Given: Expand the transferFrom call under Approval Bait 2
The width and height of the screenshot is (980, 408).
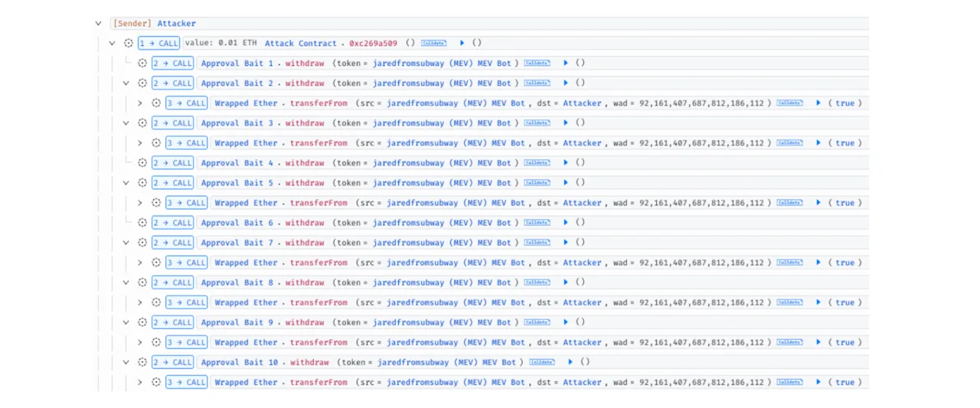Looking at the screenshot, I should [x=140, y=103].
